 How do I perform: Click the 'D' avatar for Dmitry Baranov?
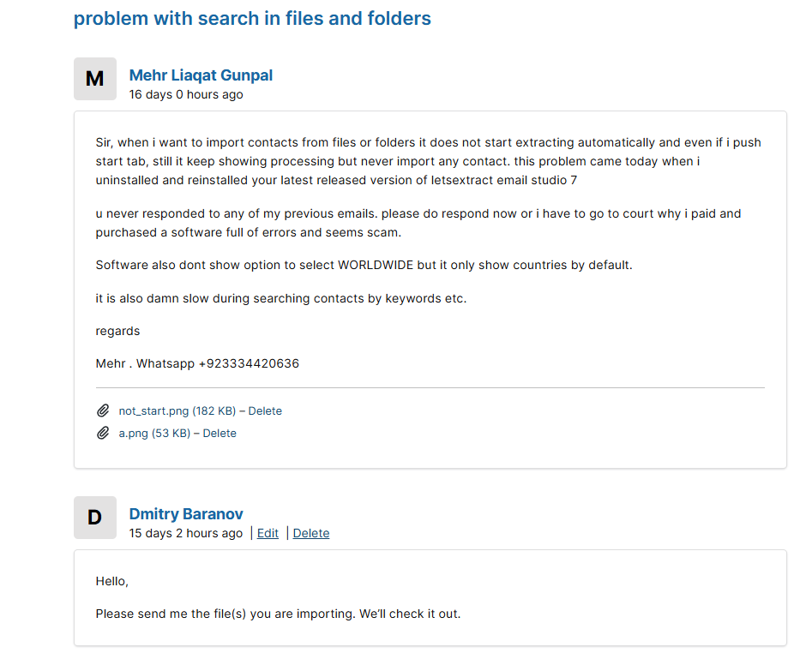click(95, 518)
